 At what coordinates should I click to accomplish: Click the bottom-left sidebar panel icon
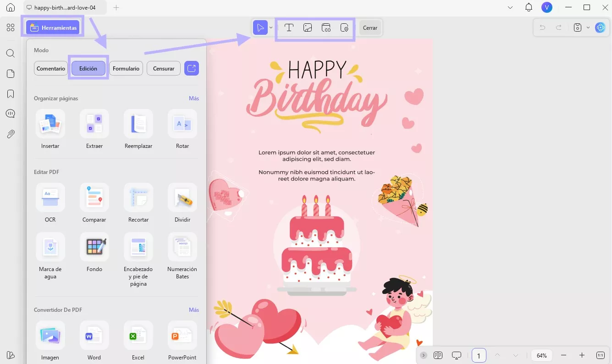[11, 355]
